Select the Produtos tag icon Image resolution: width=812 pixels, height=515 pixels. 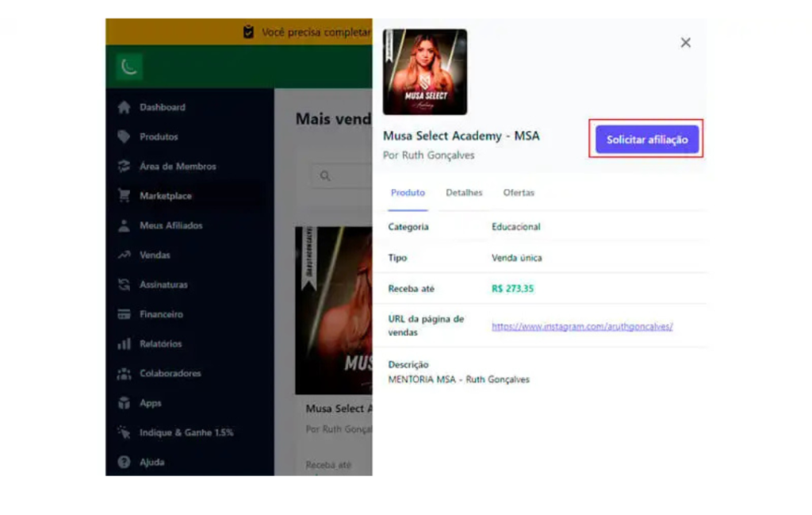coord(124,136)
